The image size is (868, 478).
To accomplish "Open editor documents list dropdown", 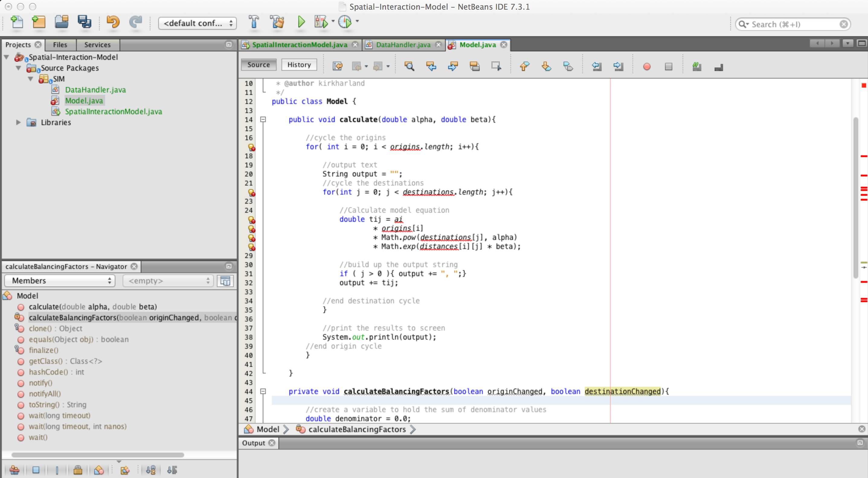I will pyautogui.click(x=848, y=44).
